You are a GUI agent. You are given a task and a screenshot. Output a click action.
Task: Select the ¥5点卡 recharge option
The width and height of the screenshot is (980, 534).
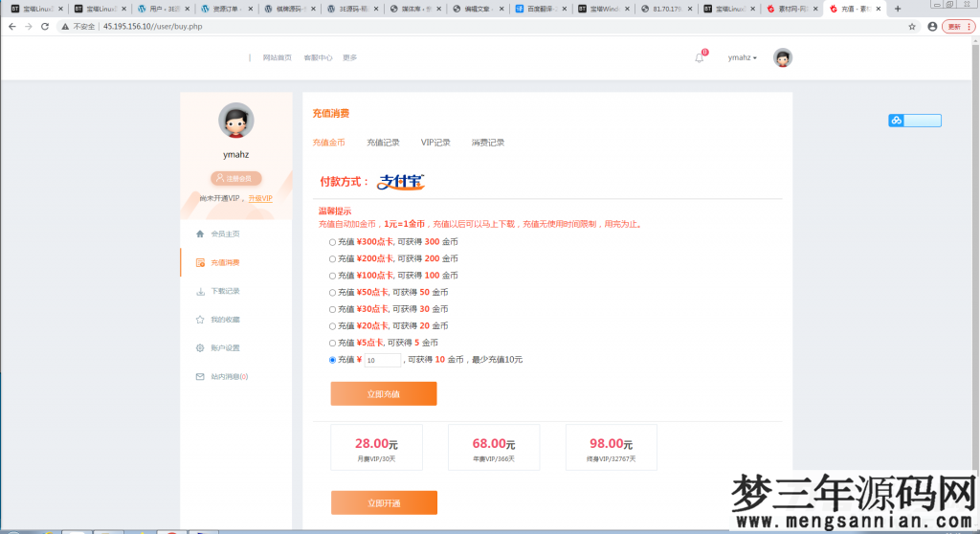(332, 344)
